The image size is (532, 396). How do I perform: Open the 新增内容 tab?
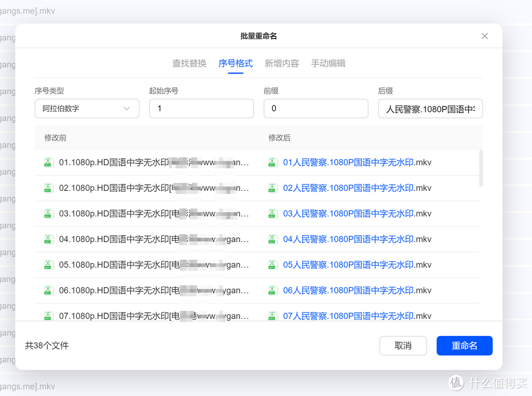point(282,63)
